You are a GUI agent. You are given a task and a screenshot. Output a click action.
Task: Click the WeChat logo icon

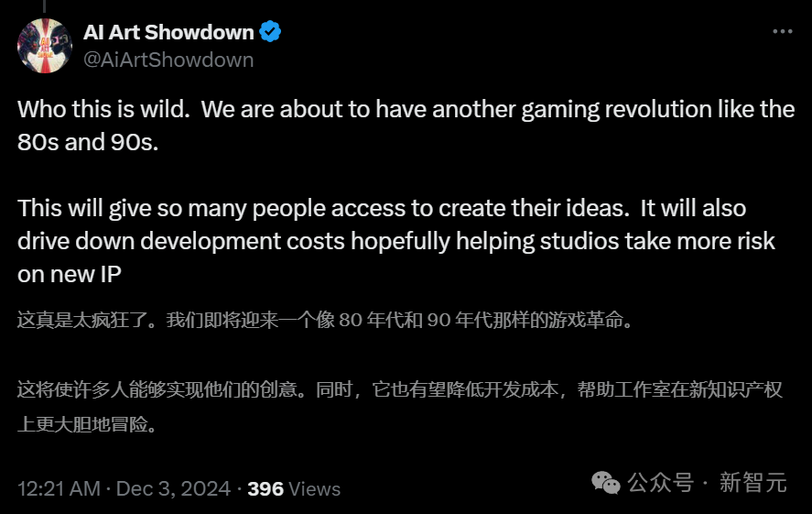click(606, 483)
